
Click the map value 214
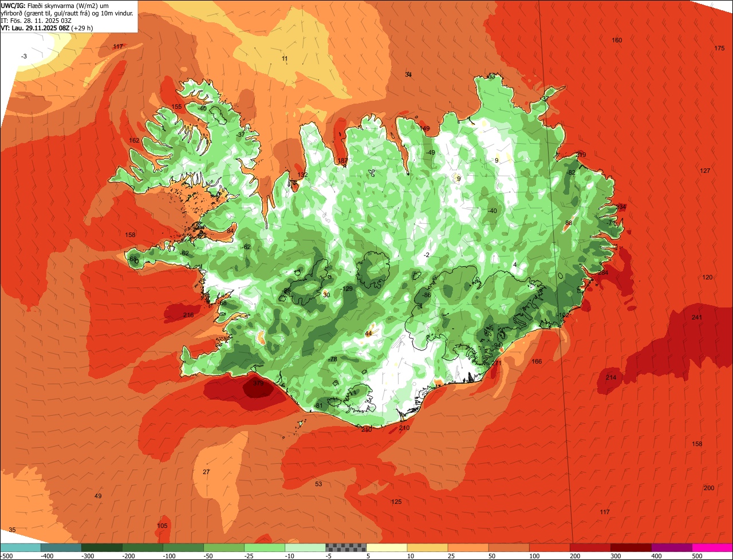(611, 377)
